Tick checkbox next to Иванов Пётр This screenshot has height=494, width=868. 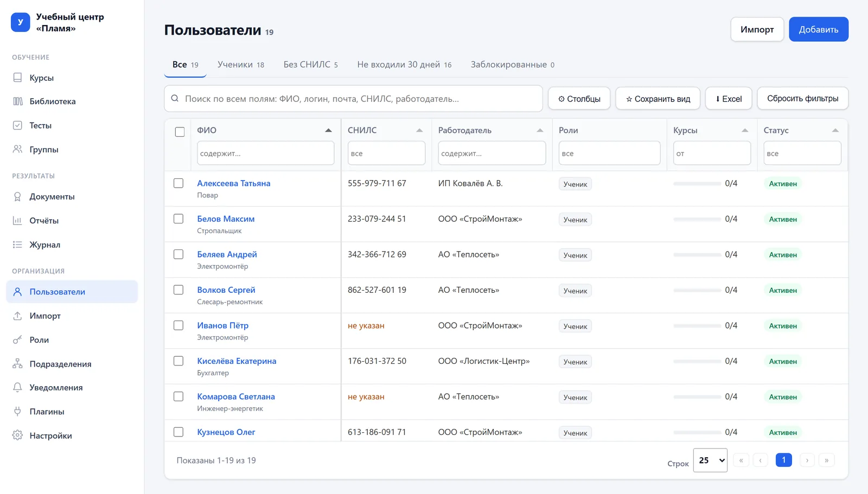coord(178,325)
